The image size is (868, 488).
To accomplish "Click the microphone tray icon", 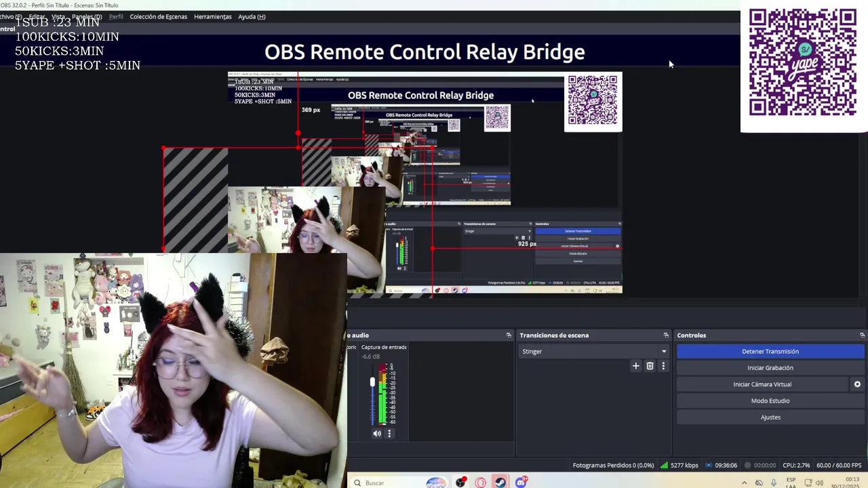I will point(774,483).
